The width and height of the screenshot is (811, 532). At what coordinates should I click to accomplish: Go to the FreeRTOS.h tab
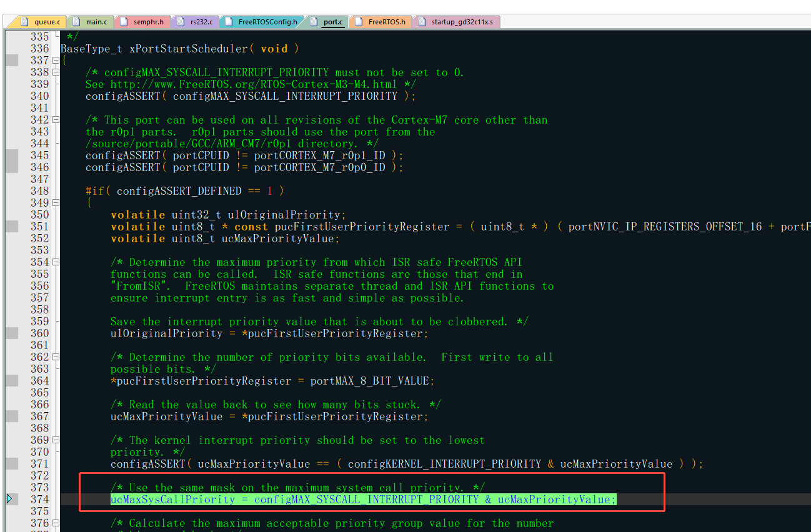coord(380,22)
